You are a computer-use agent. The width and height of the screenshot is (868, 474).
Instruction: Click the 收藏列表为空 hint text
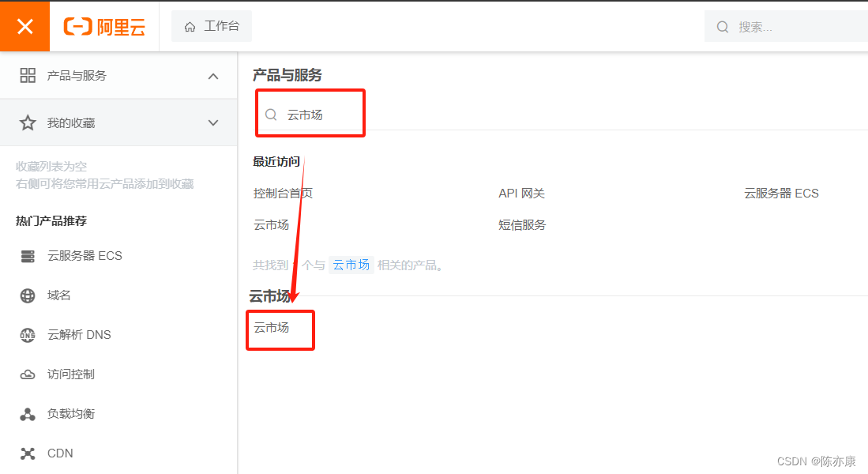tap(51, 166)
